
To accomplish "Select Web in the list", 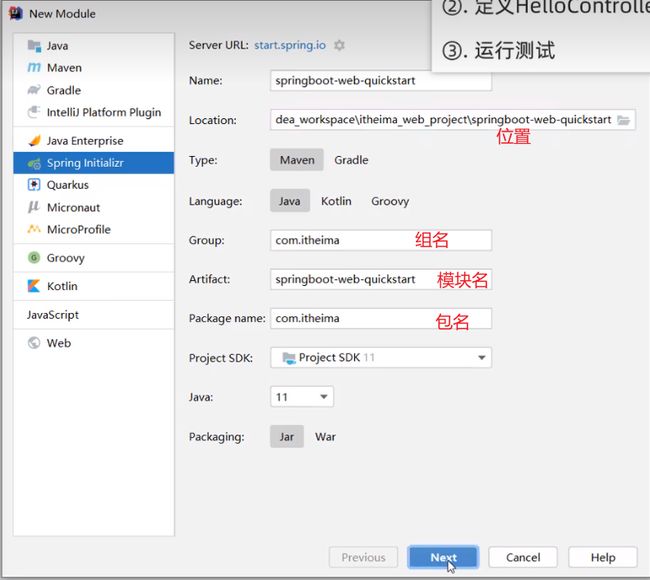I will click(x=94, y=343).
